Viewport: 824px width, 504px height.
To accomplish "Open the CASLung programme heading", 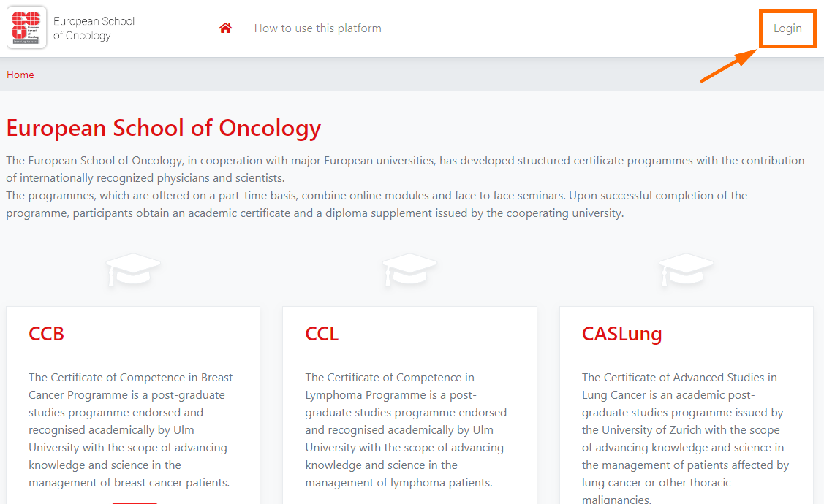I will point(621,334).
